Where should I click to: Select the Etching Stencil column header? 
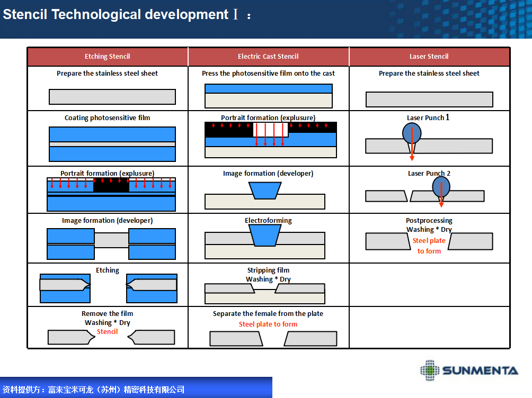pyautogui.click(x=108, y=57)
